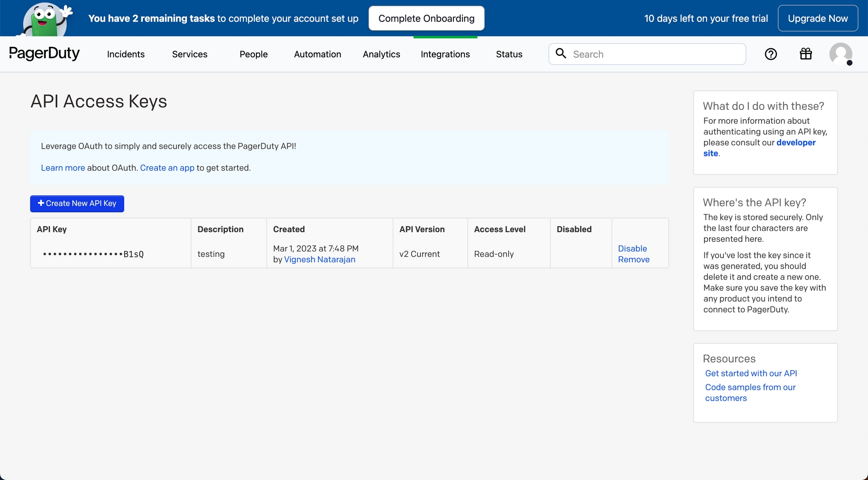Focus the Search input field

[x=655, y=54]
